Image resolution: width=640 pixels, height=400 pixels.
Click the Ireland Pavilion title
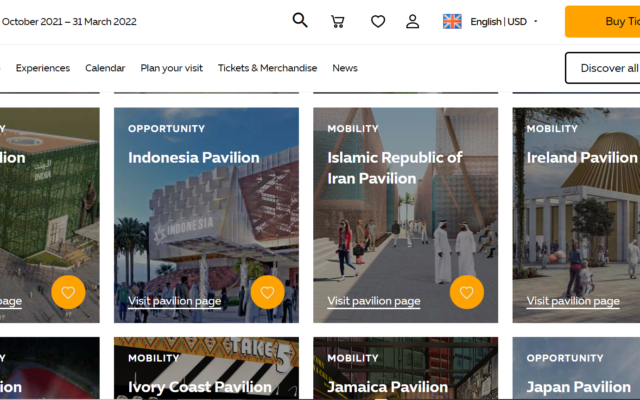(582, 158)
